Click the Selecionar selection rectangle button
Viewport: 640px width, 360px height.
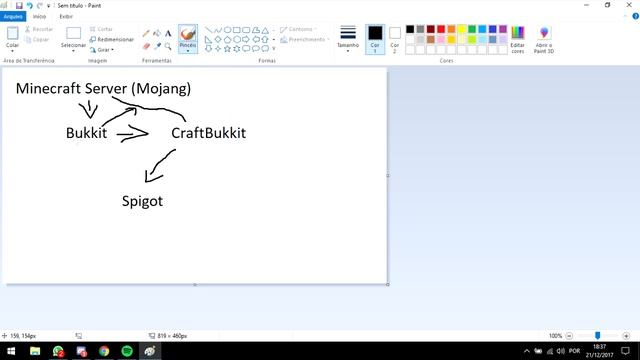coord(73,33)
